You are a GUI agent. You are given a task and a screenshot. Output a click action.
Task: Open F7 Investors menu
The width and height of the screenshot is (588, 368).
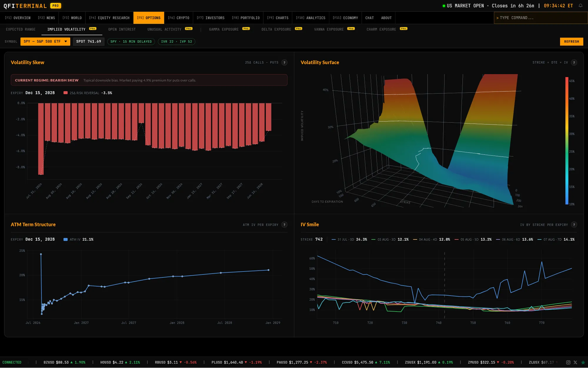click(211, 18)
